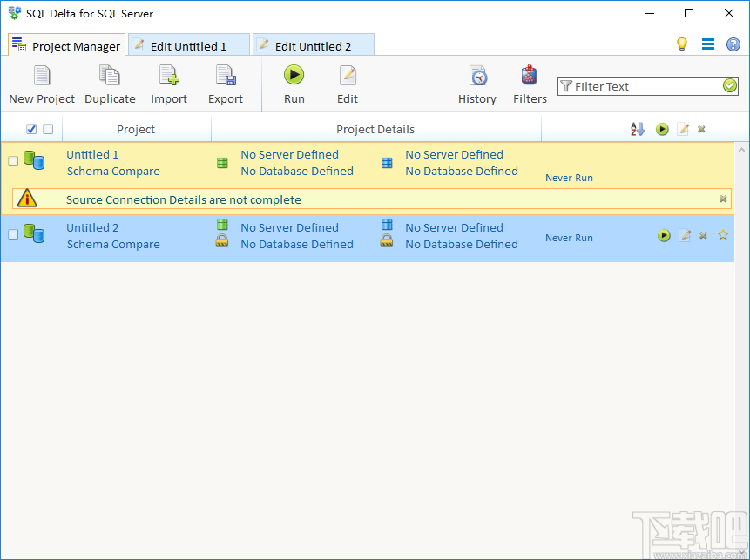This screenshot has width=750, height=560.
Task: Switch to the Edit Untitled 1 tab
Action: pos(188,44)
